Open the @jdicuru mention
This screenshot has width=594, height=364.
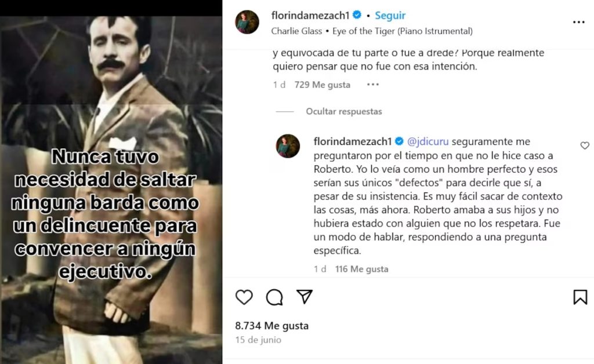point(428,141)
